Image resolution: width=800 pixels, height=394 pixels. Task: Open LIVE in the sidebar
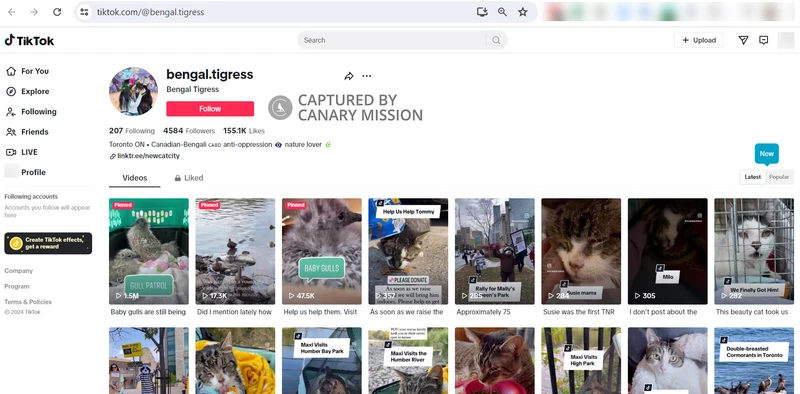click(21, 152)
